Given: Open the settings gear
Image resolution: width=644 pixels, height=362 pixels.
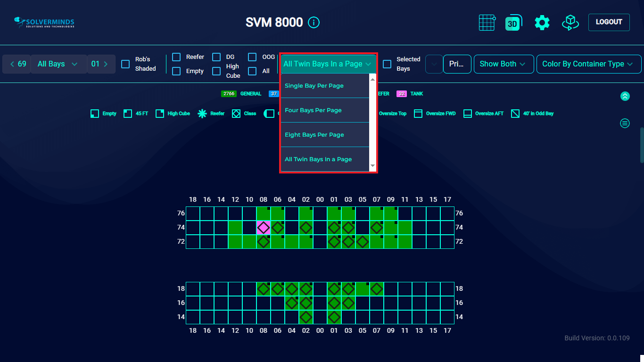Looking at the screenshot, I should pyautogui.click(x=542, y=23).
